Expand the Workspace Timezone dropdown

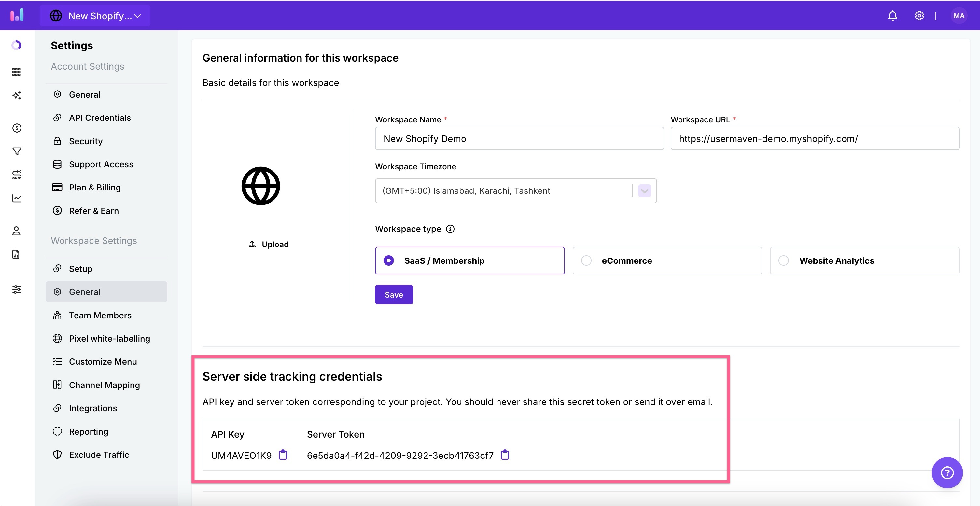point(644,190)
